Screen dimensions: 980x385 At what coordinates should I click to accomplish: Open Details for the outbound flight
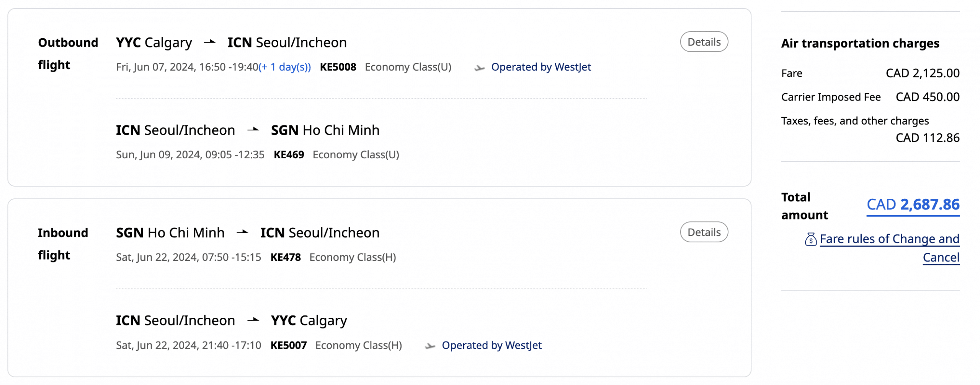tap(704, 42)
